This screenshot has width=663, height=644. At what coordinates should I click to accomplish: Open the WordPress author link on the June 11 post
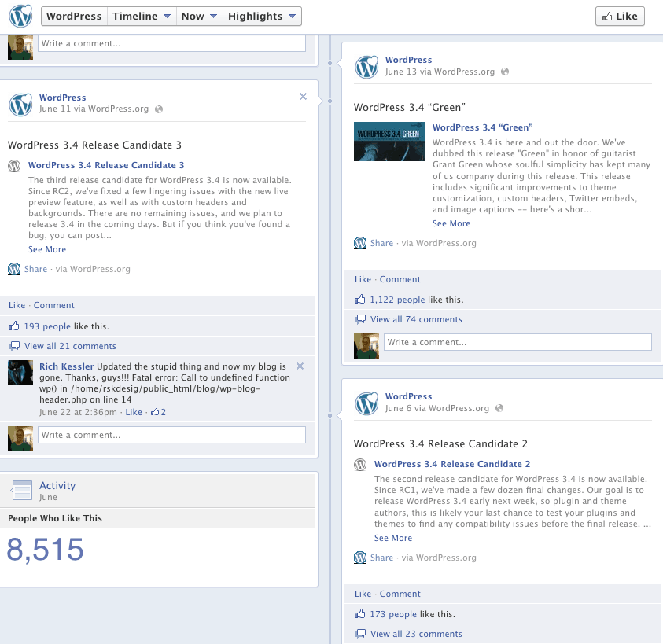[63, 98]
